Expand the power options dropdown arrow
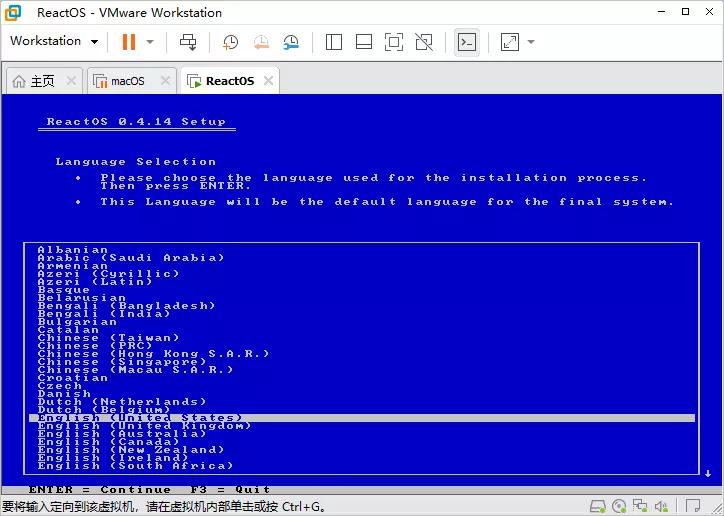The width and height of the screenshot is (724, 516). click(150, 42)
